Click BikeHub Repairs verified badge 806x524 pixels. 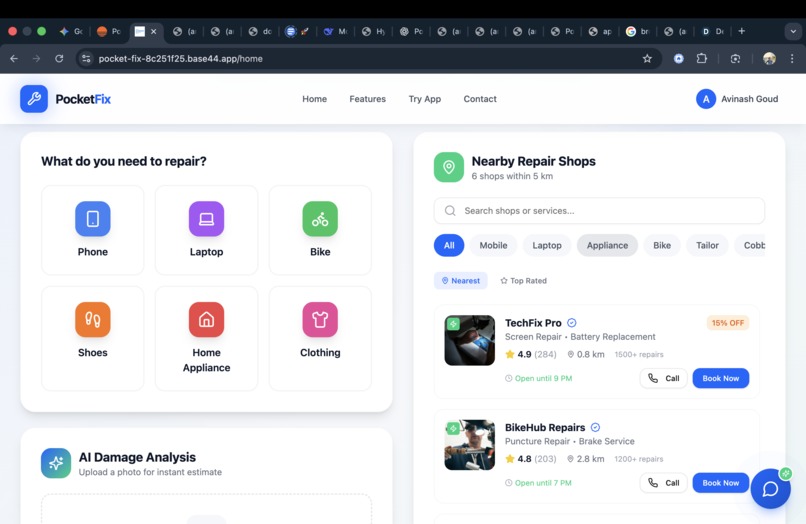595,427
